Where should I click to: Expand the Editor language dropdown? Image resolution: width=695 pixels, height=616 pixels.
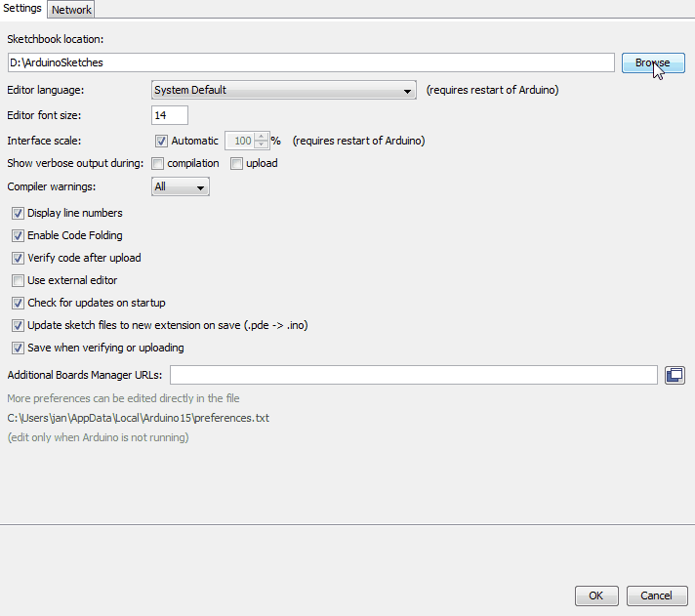tap(285, 90)
